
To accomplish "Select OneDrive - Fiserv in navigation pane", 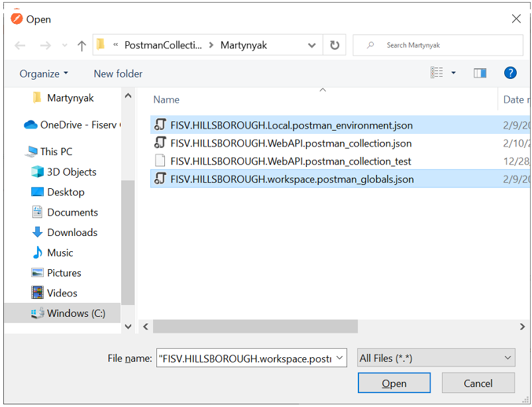I will click(72, 125).
